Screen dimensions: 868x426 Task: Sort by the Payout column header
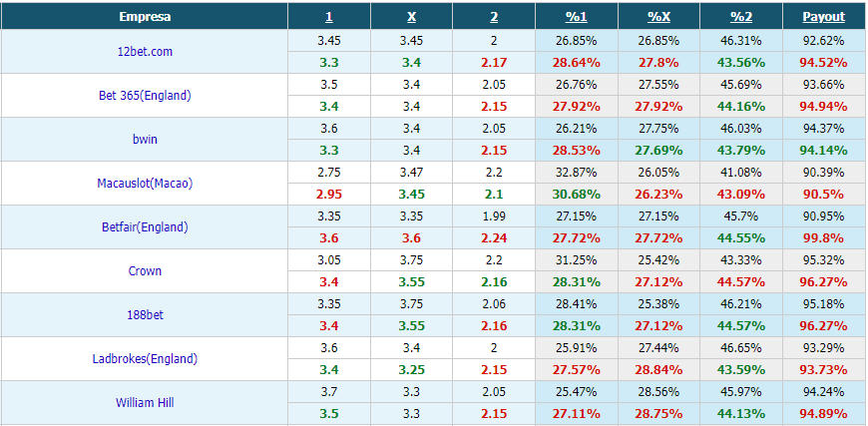pyautogui.click(x=824, y=17)
